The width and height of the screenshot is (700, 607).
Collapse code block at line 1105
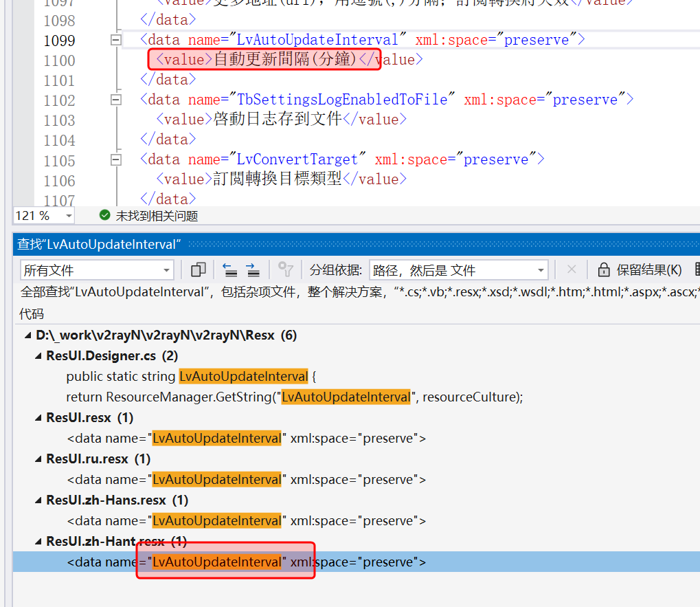coord(115,159)
